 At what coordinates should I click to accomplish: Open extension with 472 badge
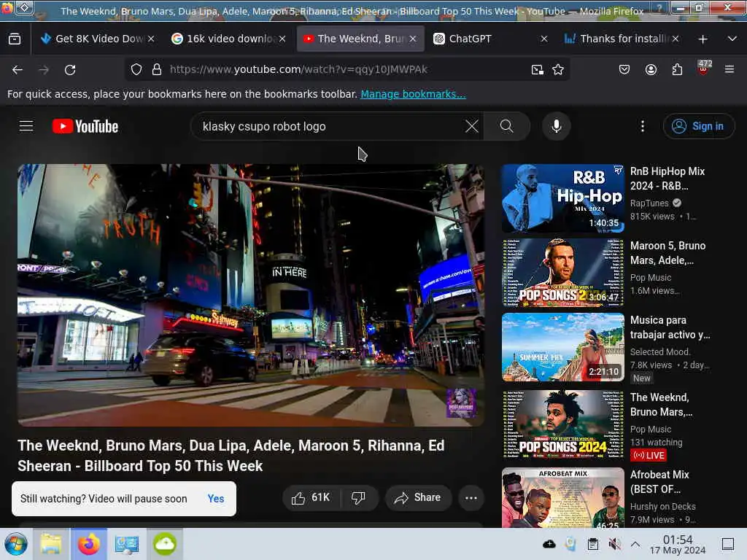704,68
